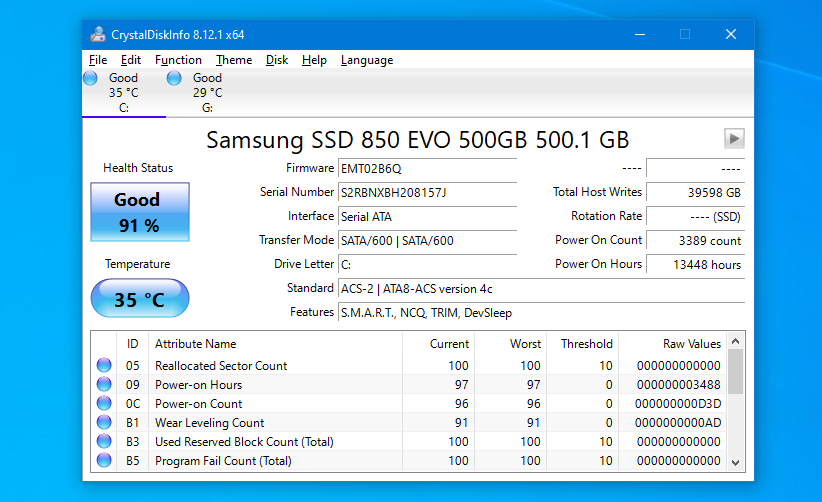Click the 35 °C temperature button
This screenshot has height=502, width=822.
(x=140, y=299)
